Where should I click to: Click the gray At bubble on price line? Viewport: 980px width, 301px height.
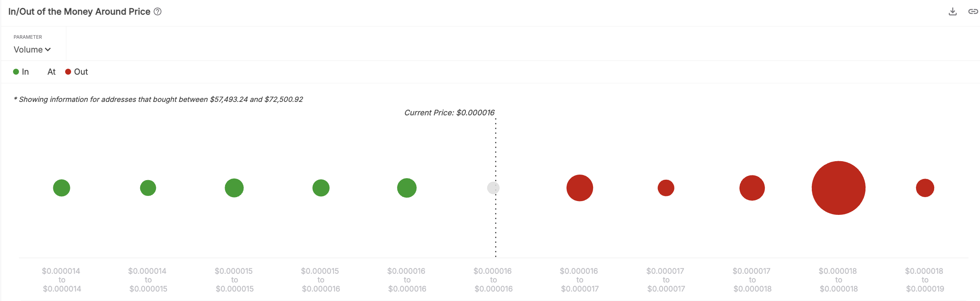pyautogui.click(x=493, y=188)
